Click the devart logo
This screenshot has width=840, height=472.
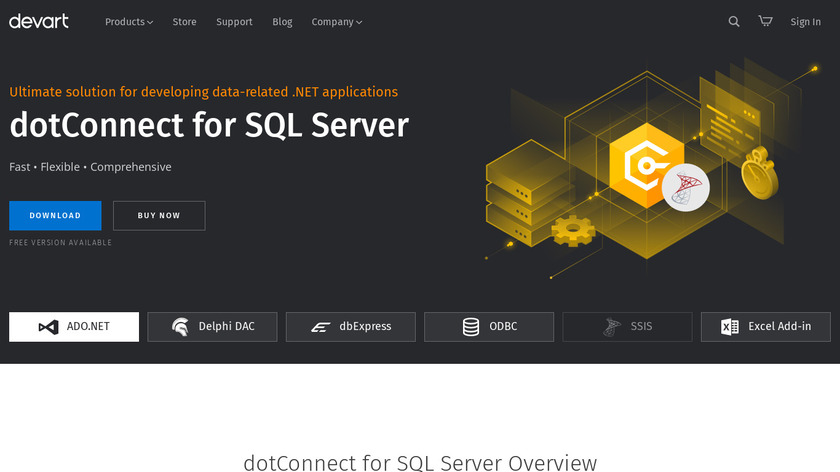click(39, 21)
